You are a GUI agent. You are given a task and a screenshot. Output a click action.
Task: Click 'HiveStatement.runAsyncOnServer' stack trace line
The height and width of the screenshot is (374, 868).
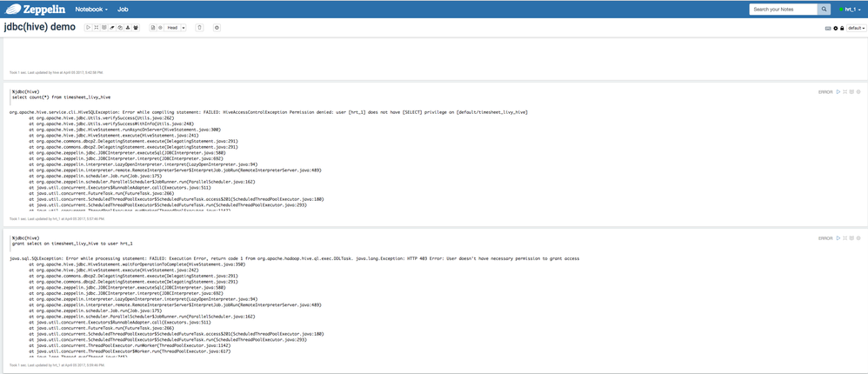125,130
